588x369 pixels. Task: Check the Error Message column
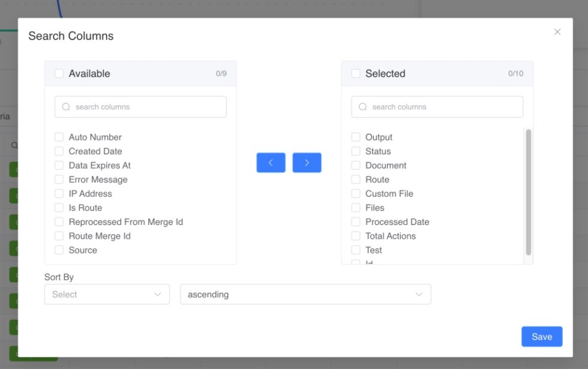pyautogui.click(x=59, y=179)
